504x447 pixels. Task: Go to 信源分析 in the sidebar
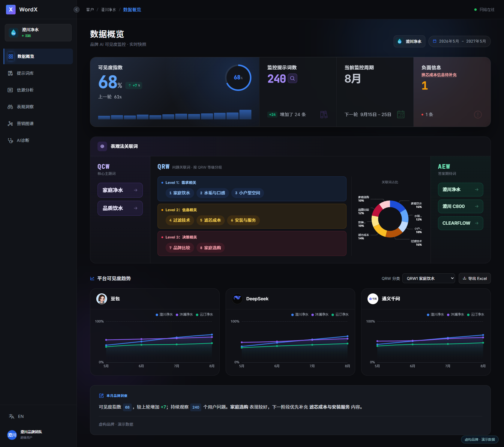click(38, 90)
